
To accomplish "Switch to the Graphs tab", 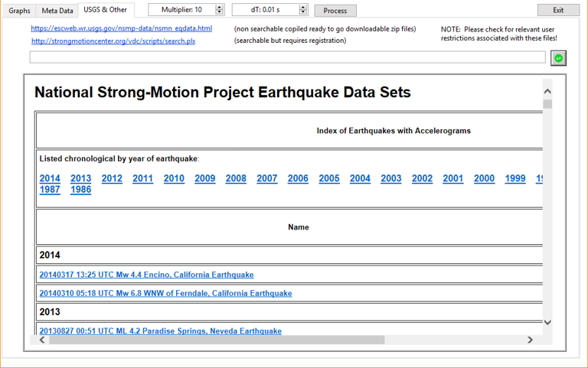I will point(19,11).
